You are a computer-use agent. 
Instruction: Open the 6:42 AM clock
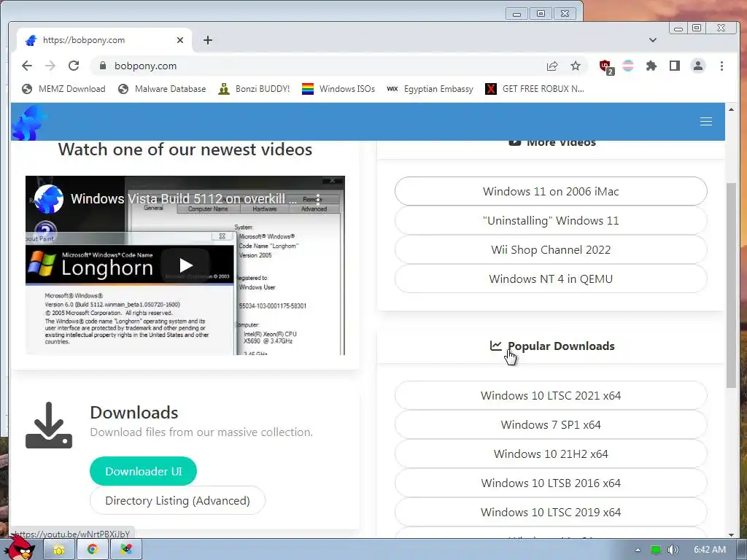710,550
